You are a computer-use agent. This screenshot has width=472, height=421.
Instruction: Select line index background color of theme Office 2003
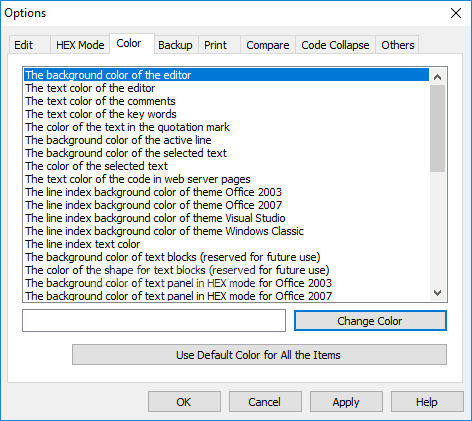[226, 192]
